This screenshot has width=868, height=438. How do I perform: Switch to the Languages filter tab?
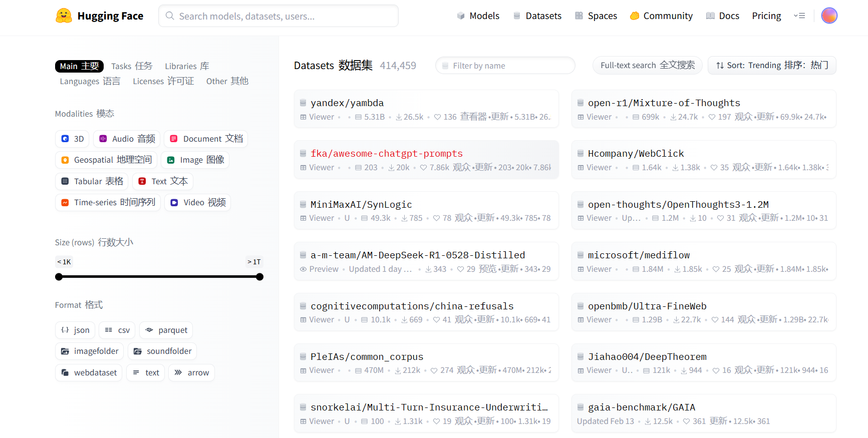pos(90,81)
